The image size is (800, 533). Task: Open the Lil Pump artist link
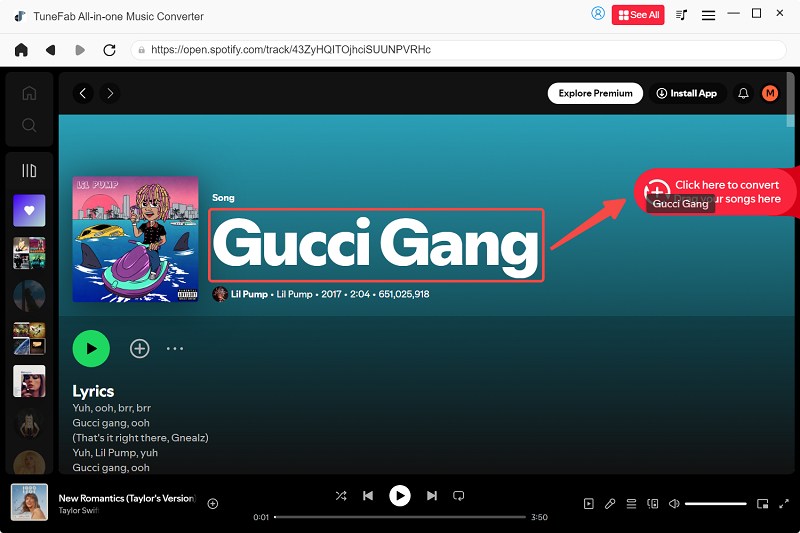[x=249, y=294]
